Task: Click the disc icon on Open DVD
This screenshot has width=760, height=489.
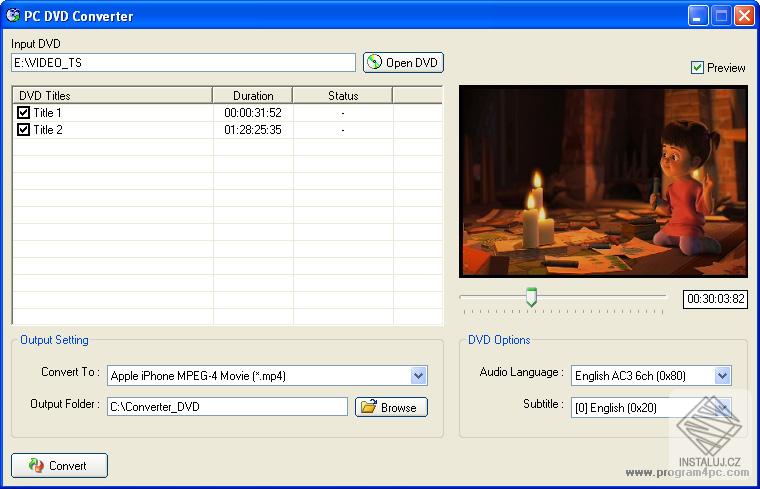Action: (374, 62)
